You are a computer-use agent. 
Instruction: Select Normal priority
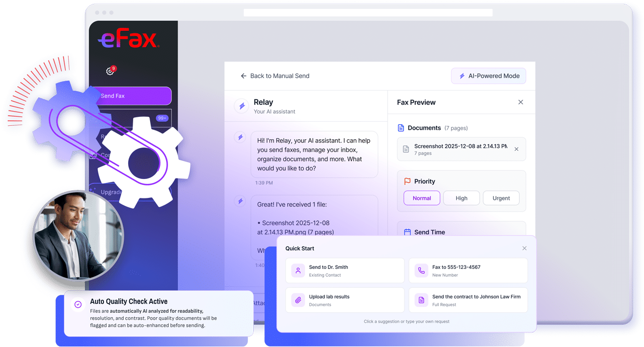pos(422,198)
